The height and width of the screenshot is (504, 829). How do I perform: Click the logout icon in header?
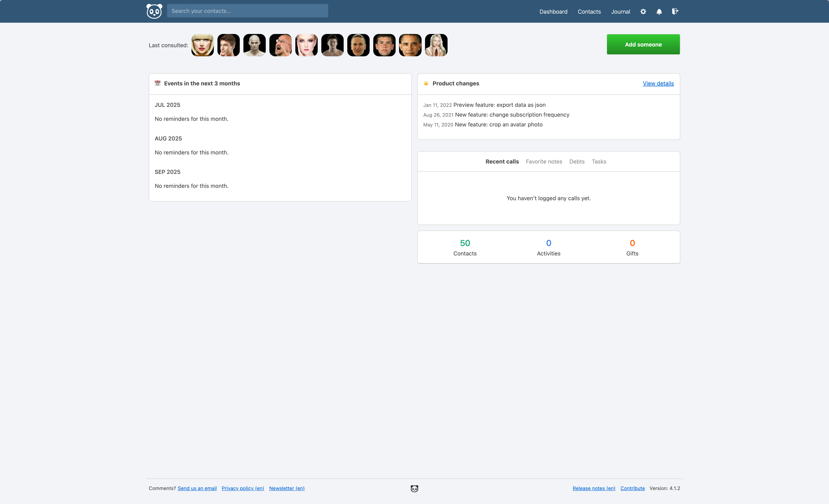coord(675,11)
